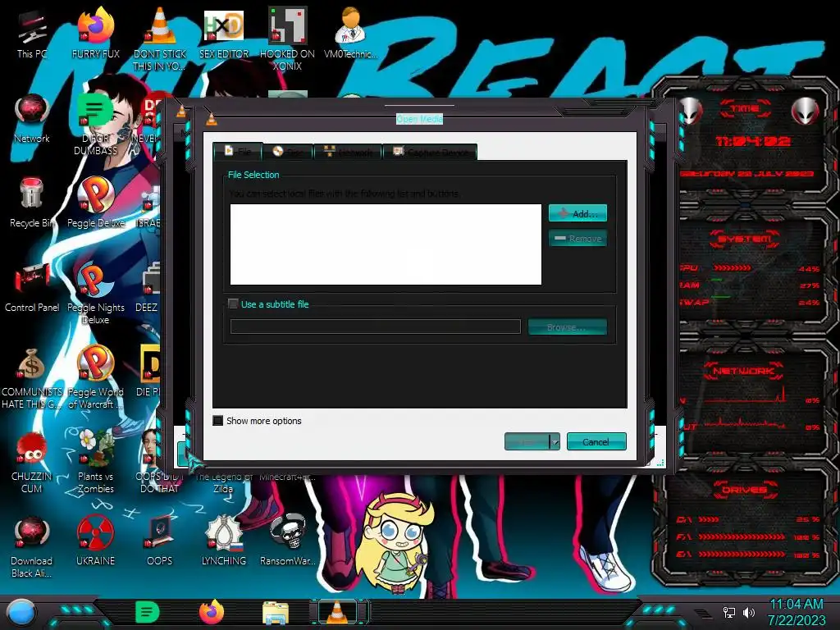Open the VLC cone desktop shortcut
The width and height of the screenshot is (840, 630).
(160, 39)
